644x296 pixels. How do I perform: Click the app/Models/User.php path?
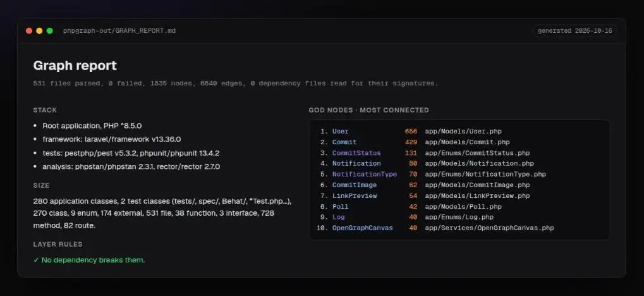463,132
